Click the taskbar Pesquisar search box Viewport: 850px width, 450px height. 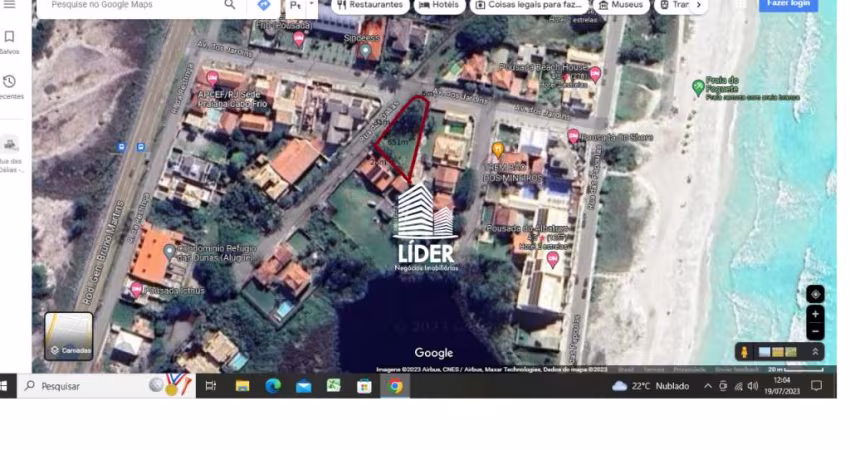pyautogui.click(x=106, y=386)
